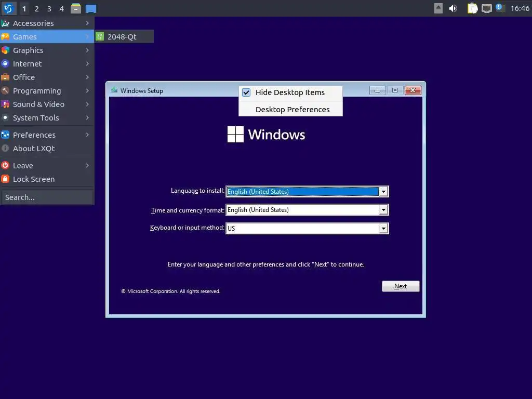532x399 pixels.
Task: Click the removable media eject tray icon
Action: [x=438, y=8]
